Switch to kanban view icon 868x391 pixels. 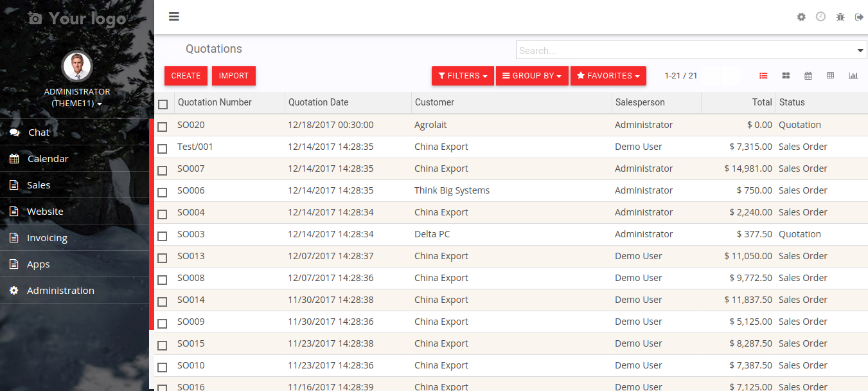click(x=786, y=76)
